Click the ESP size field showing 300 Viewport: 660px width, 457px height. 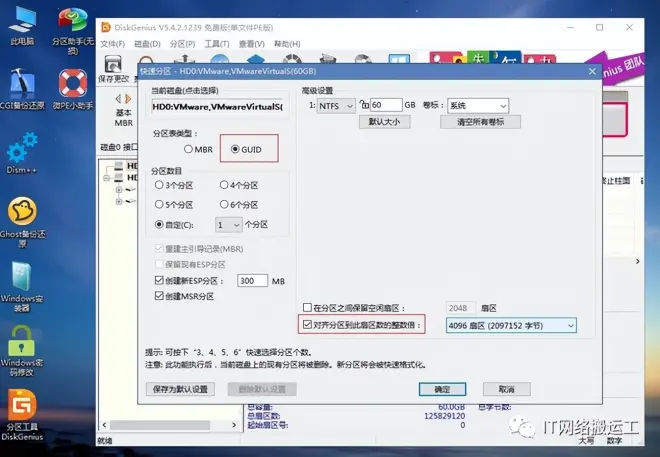(x=253, y=281)
